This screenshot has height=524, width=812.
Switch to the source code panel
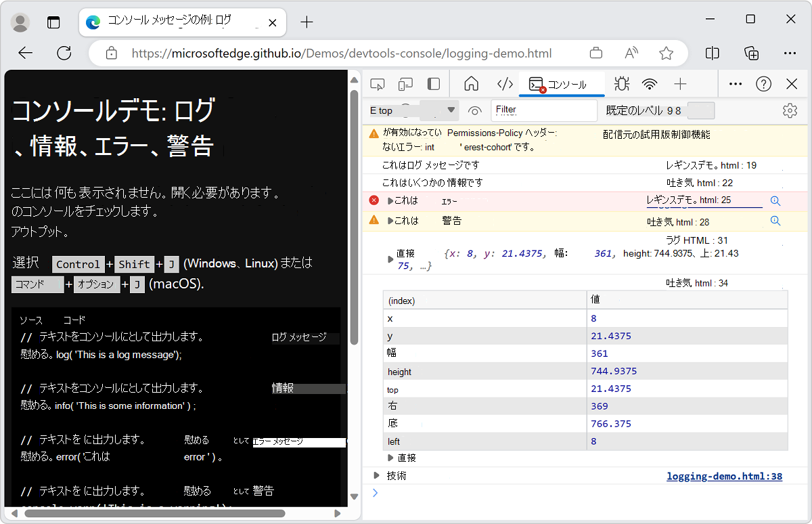(505, 83)
